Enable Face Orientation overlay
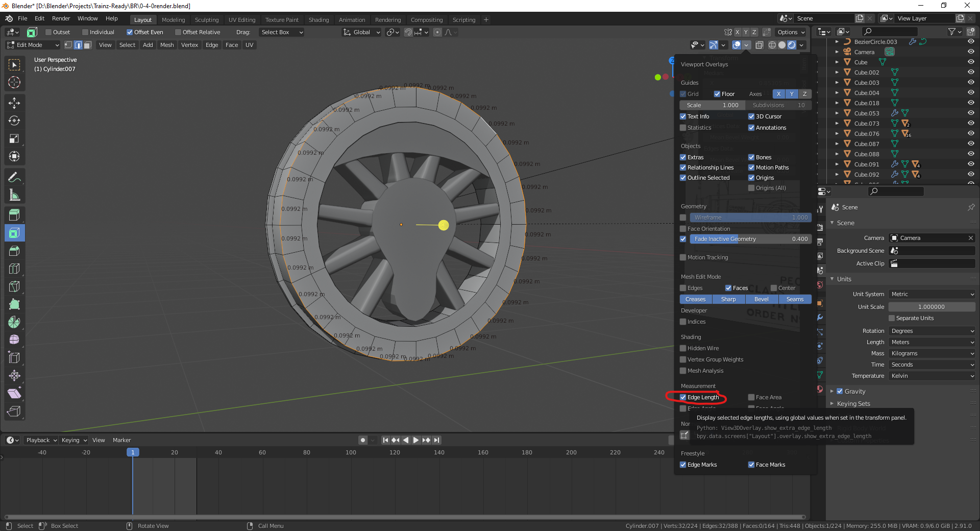 coord(683,229)
